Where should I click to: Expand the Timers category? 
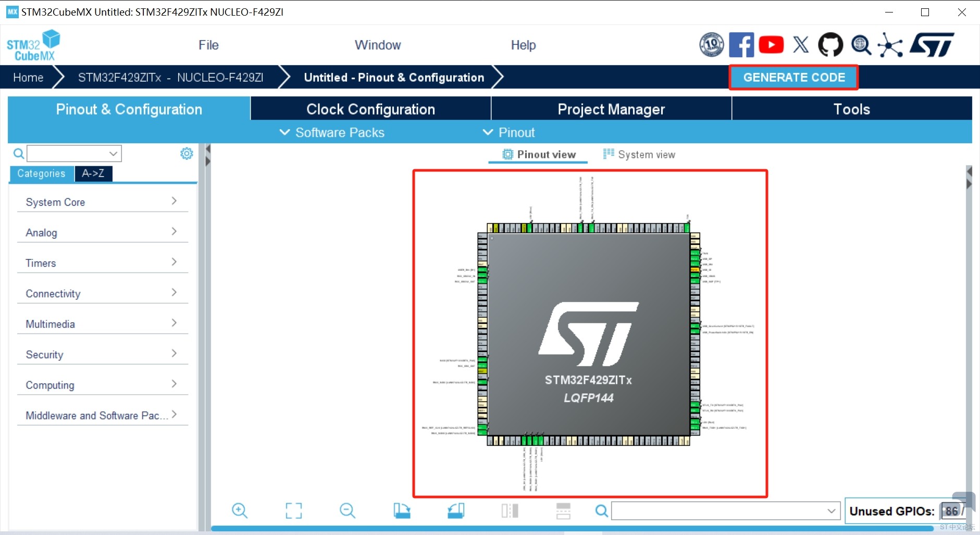102,263
